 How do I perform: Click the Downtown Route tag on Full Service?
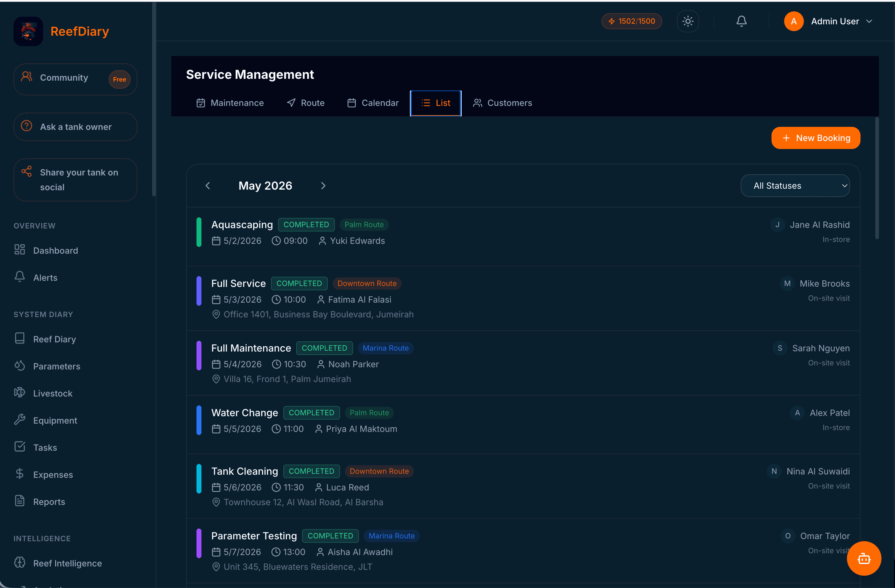(367, 284)
